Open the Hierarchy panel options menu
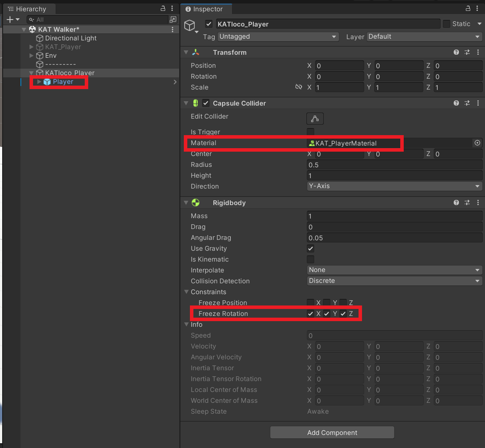 172,8
